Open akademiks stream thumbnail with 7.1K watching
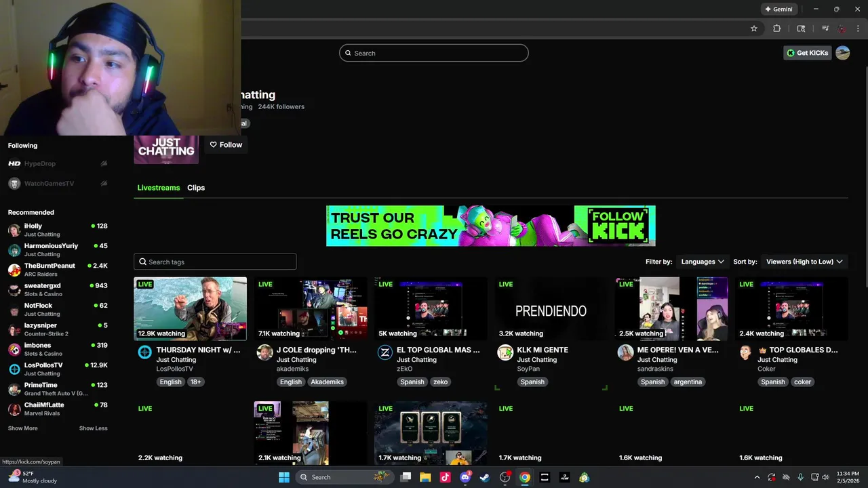This screenshot has height=488, width=868. pyautogui.click(x=311, y=308)
